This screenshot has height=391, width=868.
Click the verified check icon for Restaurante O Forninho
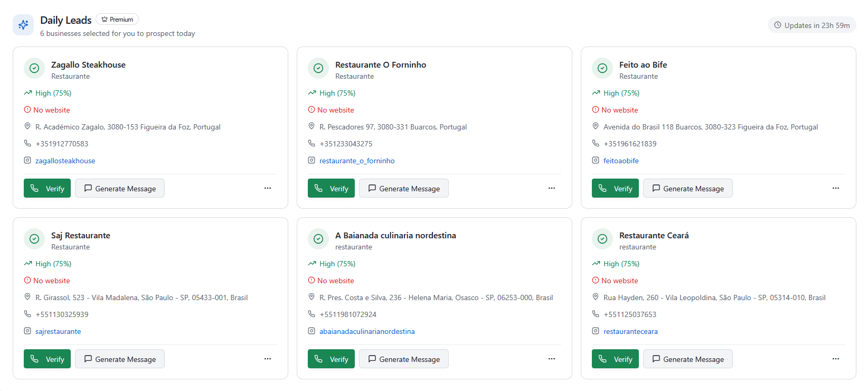point(318,68)
